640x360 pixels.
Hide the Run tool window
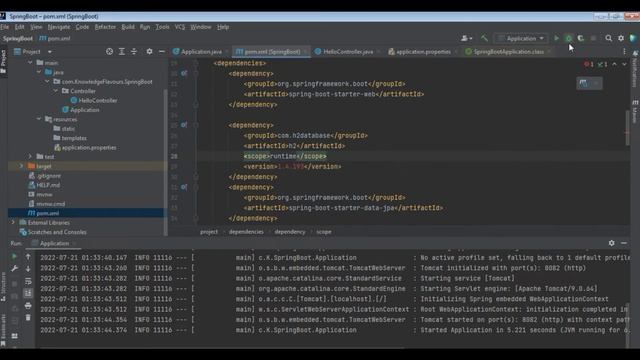[x=624, y=243]
